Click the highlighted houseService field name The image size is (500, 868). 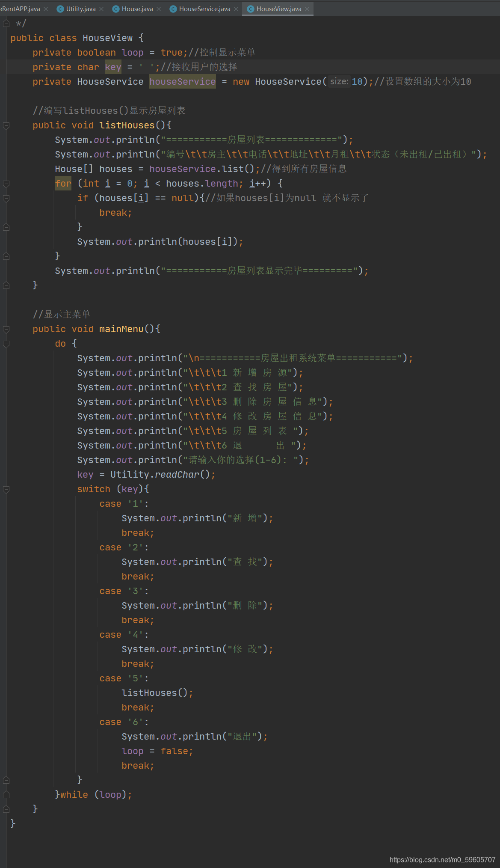183,81
